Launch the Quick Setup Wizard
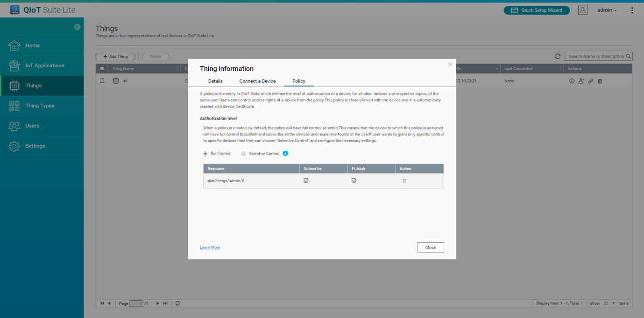Screen dimensions: 644x318 (537, 10)
